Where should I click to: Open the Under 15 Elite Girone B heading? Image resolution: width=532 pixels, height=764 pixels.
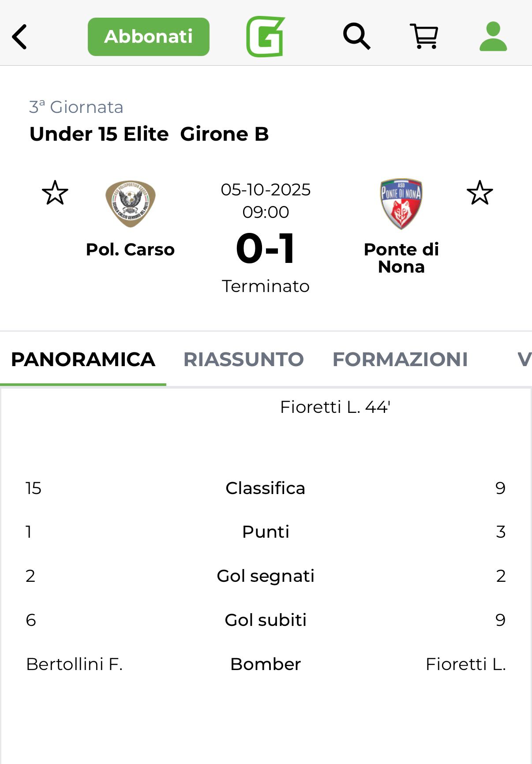tap(149, 134)
